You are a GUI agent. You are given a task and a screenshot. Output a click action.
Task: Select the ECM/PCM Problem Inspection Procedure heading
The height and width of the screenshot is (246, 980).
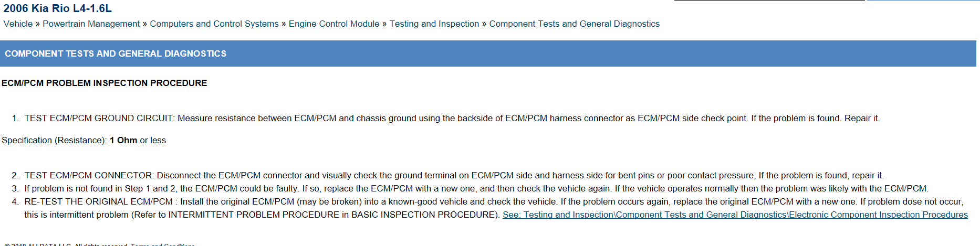[x=104, y=83]
